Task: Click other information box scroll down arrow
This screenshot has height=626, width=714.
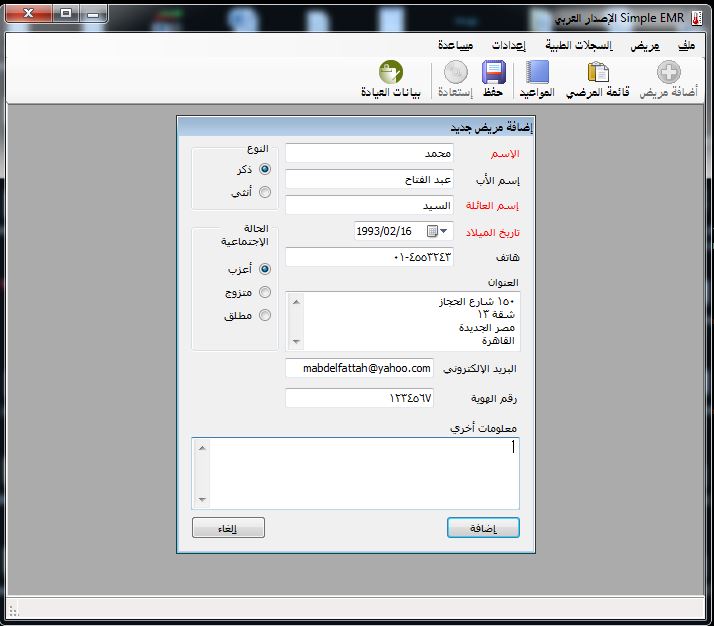Action: coord(202,499)
